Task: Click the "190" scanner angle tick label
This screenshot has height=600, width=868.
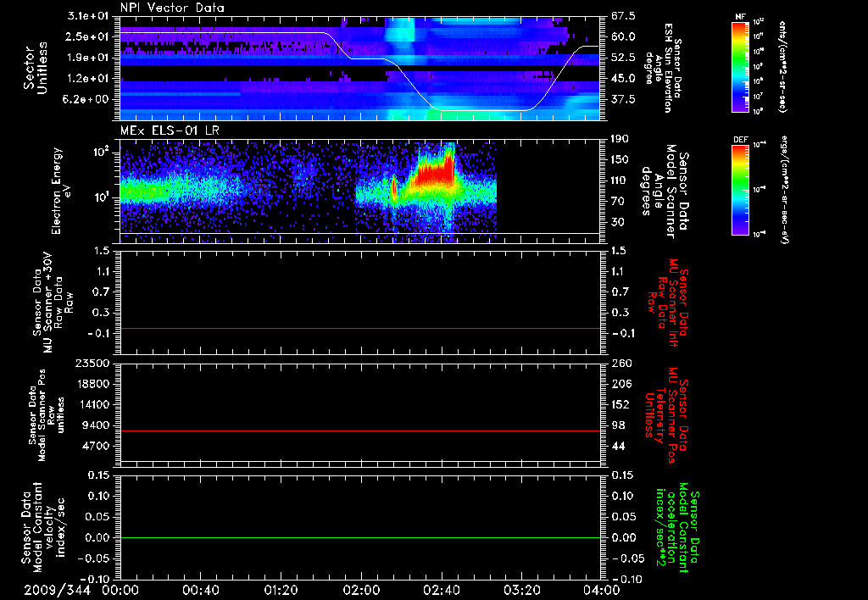Action: pos(620,139)
